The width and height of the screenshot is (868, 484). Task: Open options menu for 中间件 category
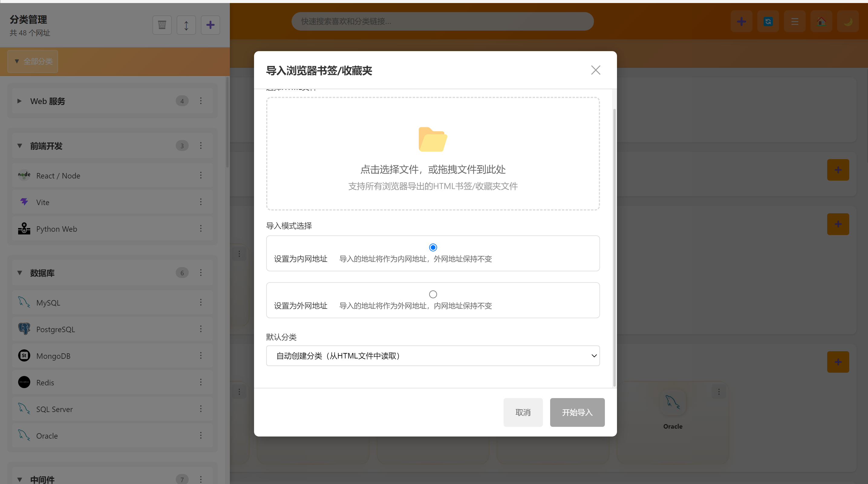click(x=201, y=479)
